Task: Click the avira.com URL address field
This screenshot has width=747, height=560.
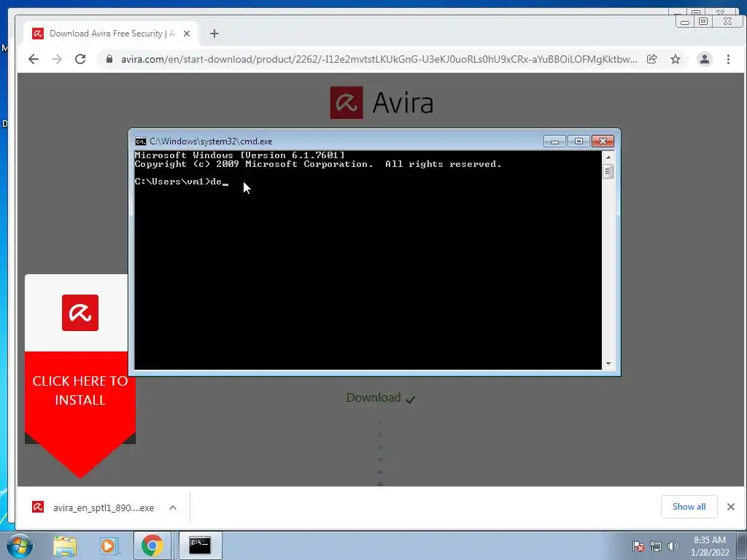Action: click(379, 59)
